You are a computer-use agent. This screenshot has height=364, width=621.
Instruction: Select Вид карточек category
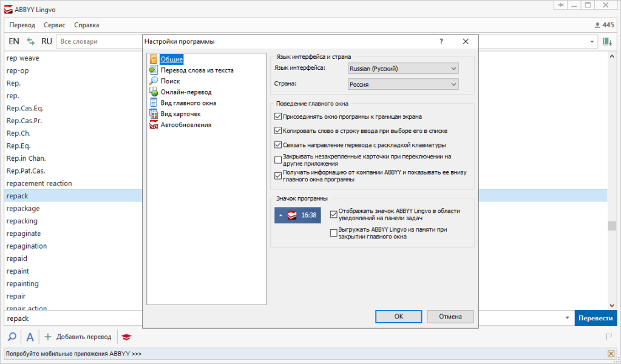pyautogui.click(x=181, y=113)
